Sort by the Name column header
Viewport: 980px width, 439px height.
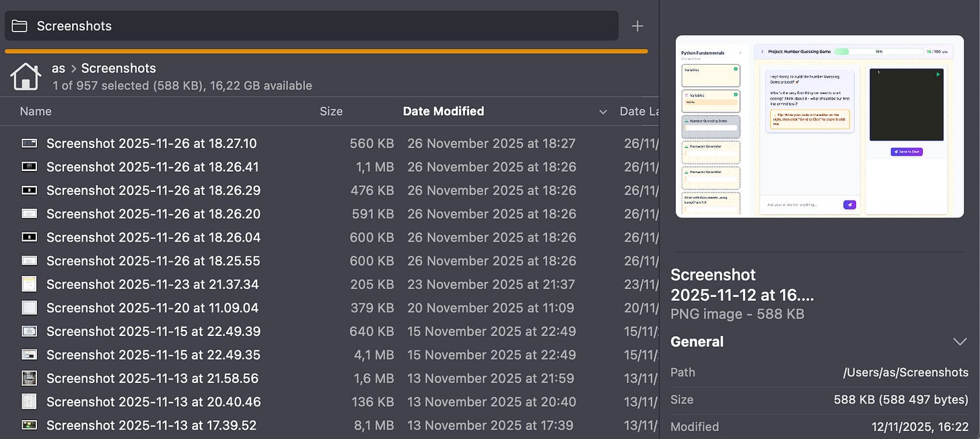pos(36,111)
